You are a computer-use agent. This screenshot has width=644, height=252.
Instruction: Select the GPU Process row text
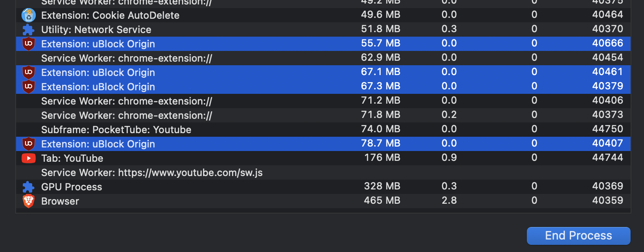point(72,187)
